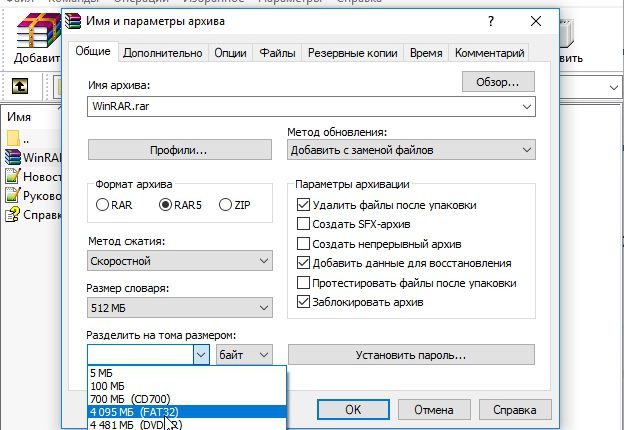The height and width of the screenshot is (430, 624).
Task: Uncheck Добавить данные для восстановления
Action: point(303,263)
